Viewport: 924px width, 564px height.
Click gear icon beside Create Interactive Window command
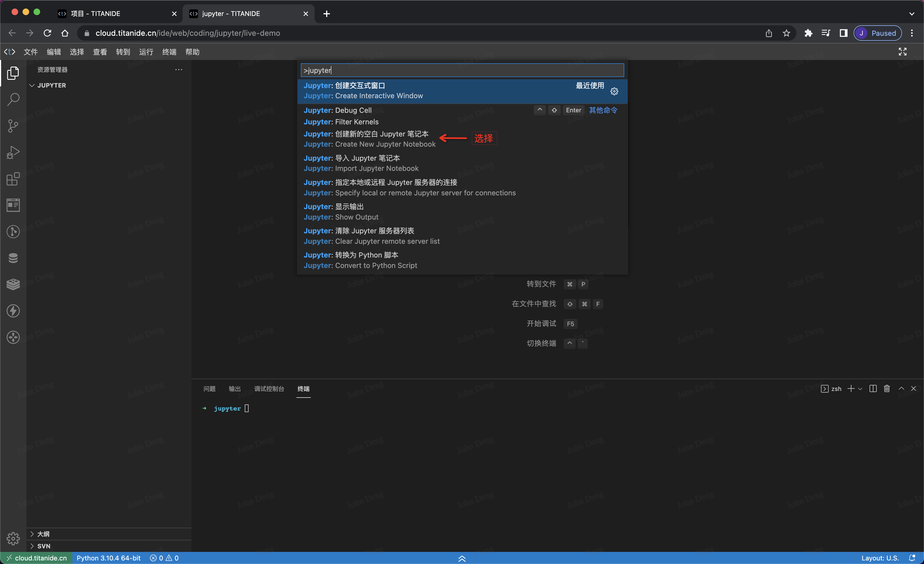614,91
